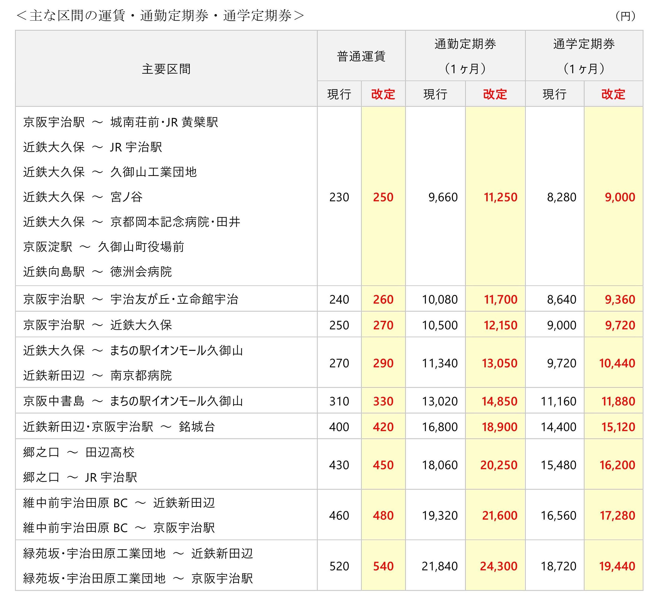This screenshot has height=616, width=672.
Task: Click 現行 subheader under 通勤定期券
Action: pos(435,94)
